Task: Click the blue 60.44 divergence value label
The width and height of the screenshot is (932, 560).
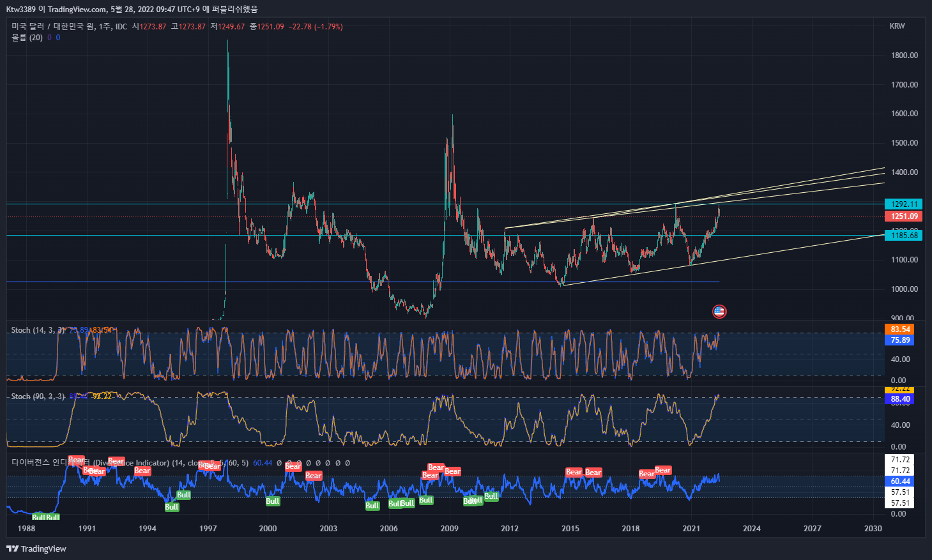Action: tap(901, 481)
